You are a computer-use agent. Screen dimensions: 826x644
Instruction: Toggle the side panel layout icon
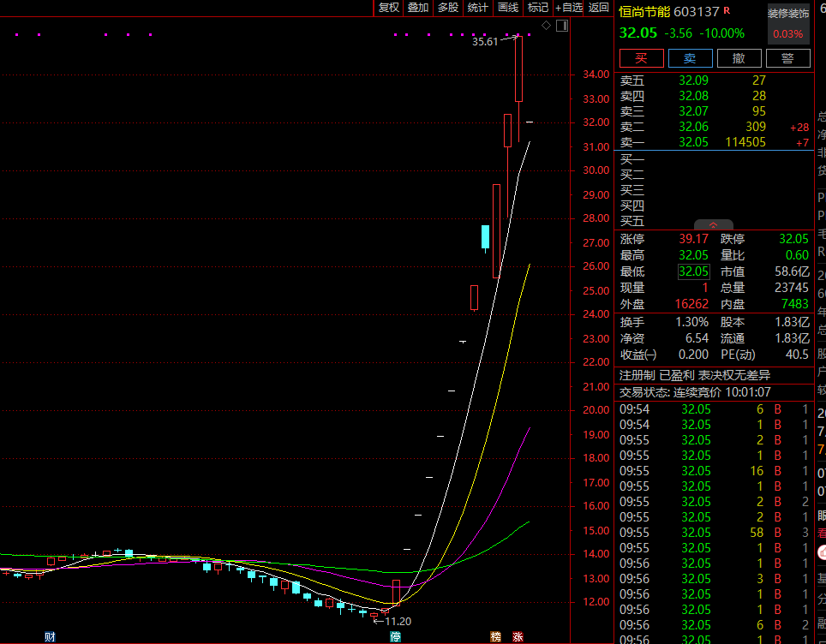pos(562,26)
